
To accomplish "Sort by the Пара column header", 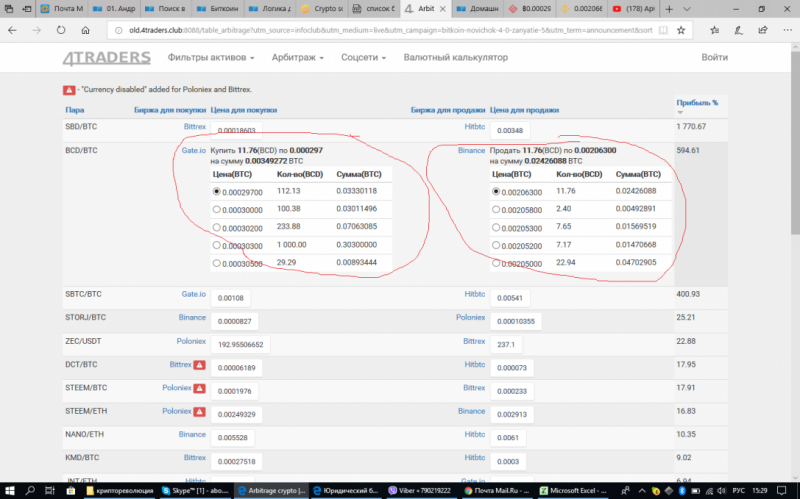I will [74, 110].
